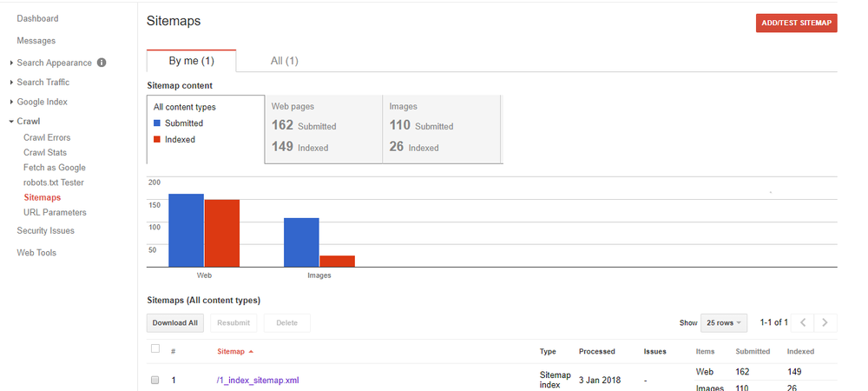
Task: Open Web Tools in the sidebar
Action: (x=36, y=253)
